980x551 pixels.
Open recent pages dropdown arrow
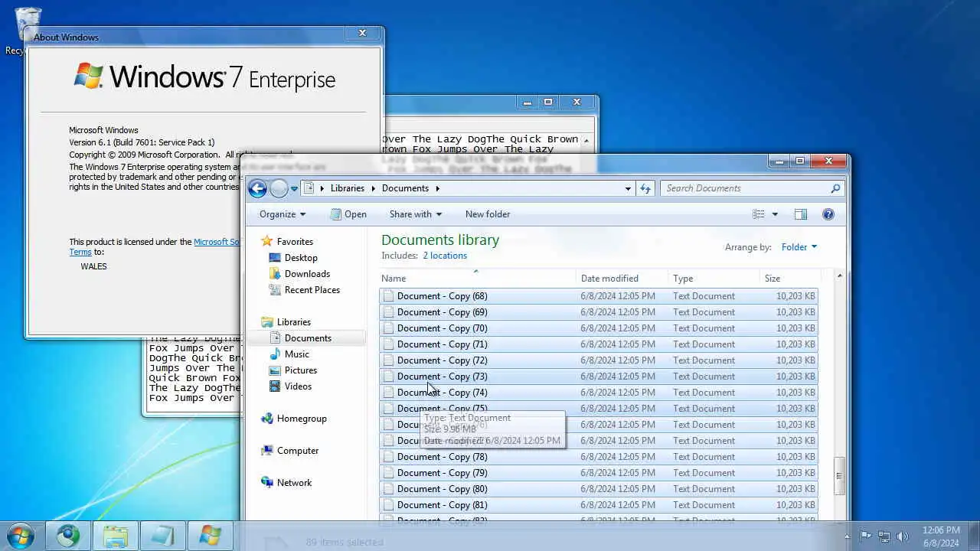coord(295,188)
